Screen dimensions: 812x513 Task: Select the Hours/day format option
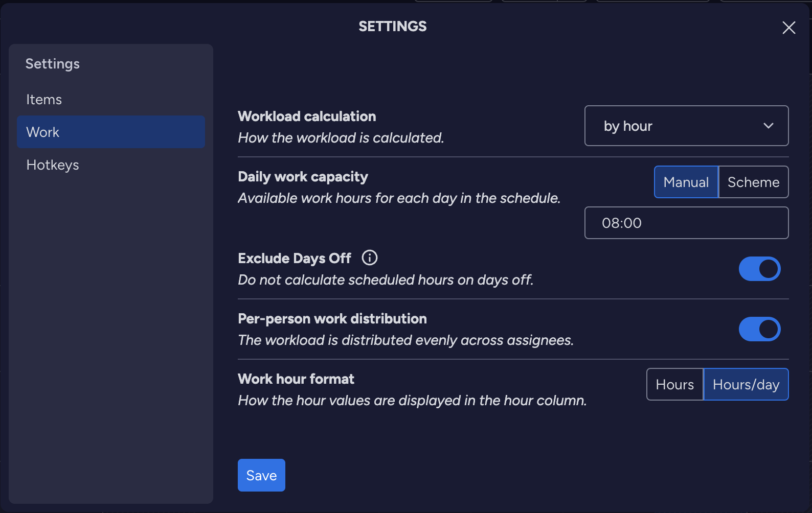(746, 384)
